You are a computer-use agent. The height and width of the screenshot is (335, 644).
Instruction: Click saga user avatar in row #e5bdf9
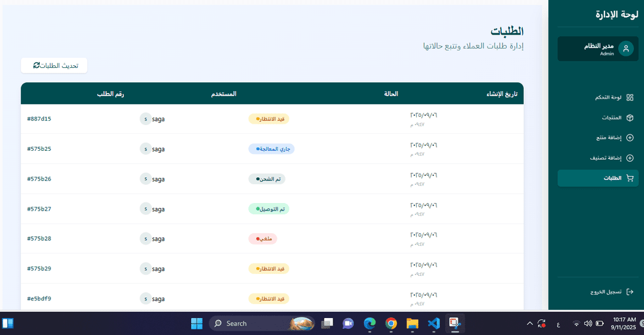[145, 299]
